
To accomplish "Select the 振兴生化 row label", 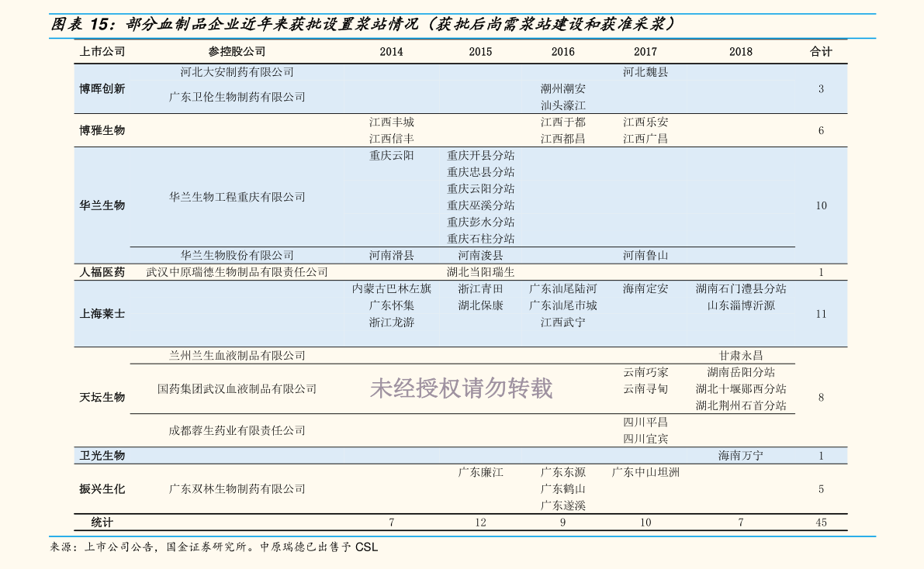I will coord(102,489).
